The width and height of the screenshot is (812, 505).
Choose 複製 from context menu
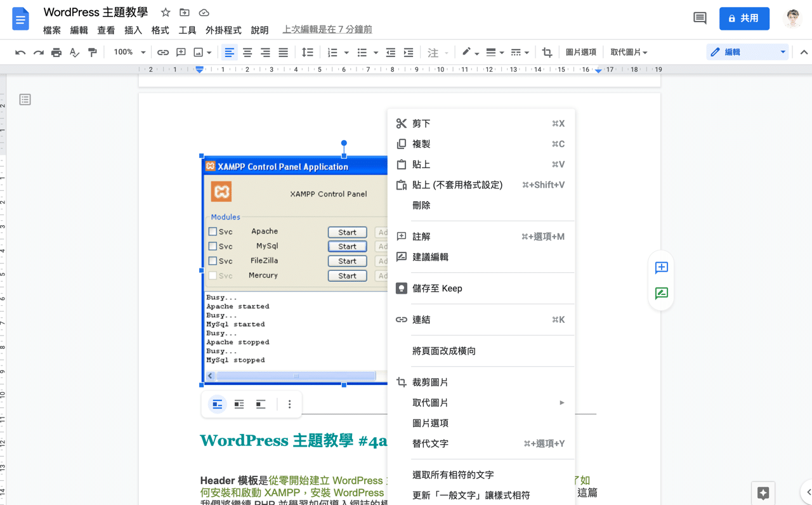[x=481, y=144]
